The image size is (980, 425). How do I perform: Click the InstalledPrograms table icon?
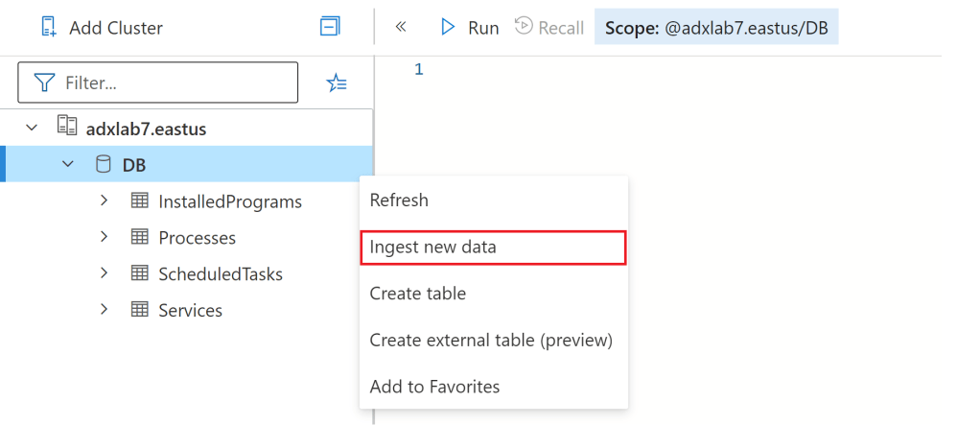point(140,201)
